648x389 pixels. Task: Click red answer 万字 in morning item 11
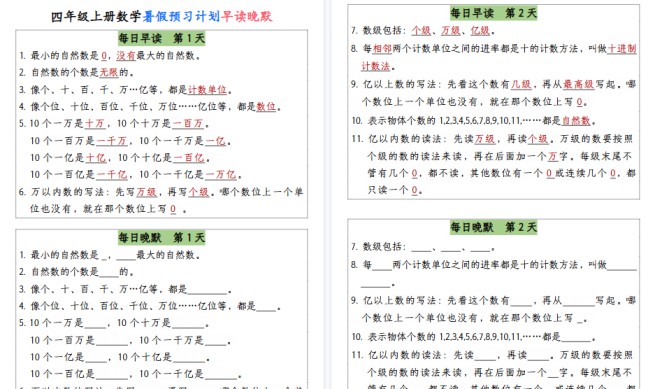point(557,157)
